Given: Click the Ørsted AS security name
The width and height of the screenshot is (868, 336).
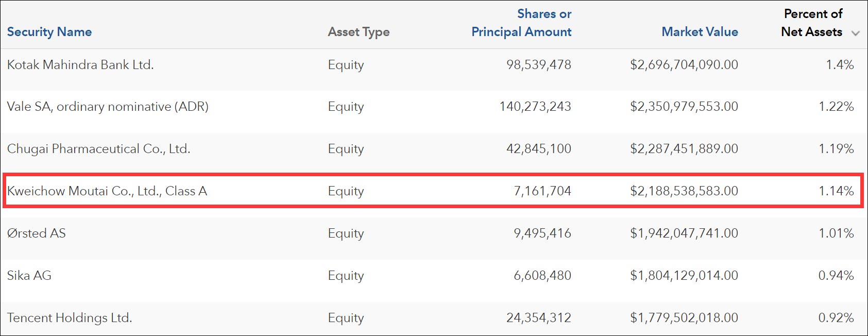Looking at the screenshot, I should pyautogui.click(x=37, y=233).
